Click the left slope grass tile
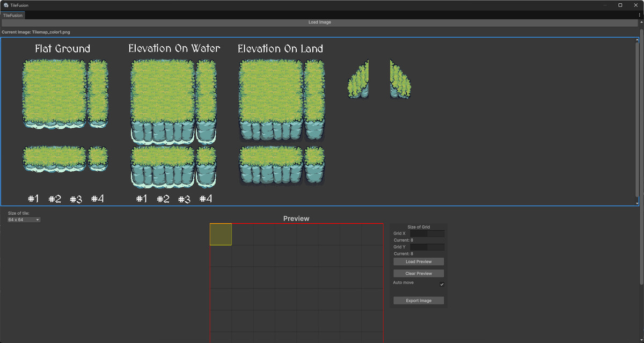 (358, 79)
